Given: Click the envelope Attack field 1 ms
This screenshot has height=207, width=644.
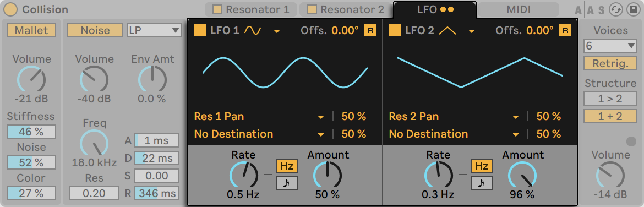Looking at the screenshot, I should pyautogui.click(x=157, y=140).
